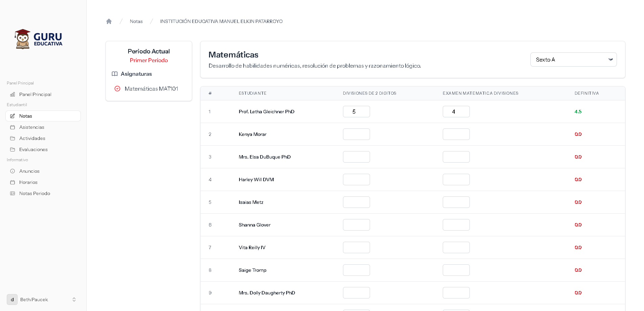This screenshot has height=311, width=644.
Task: Click the user avatar badge 'd'
Action: click(12, 300)
